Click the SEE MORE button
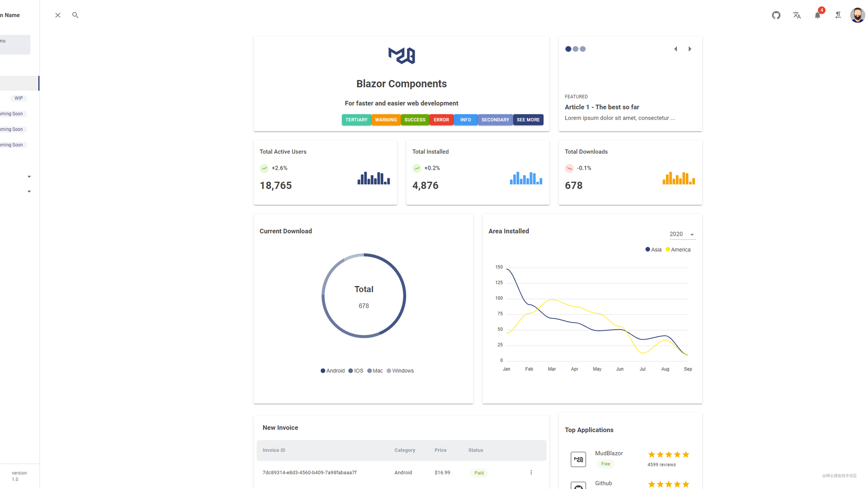 pyautogui.click(x=528, y=120)
